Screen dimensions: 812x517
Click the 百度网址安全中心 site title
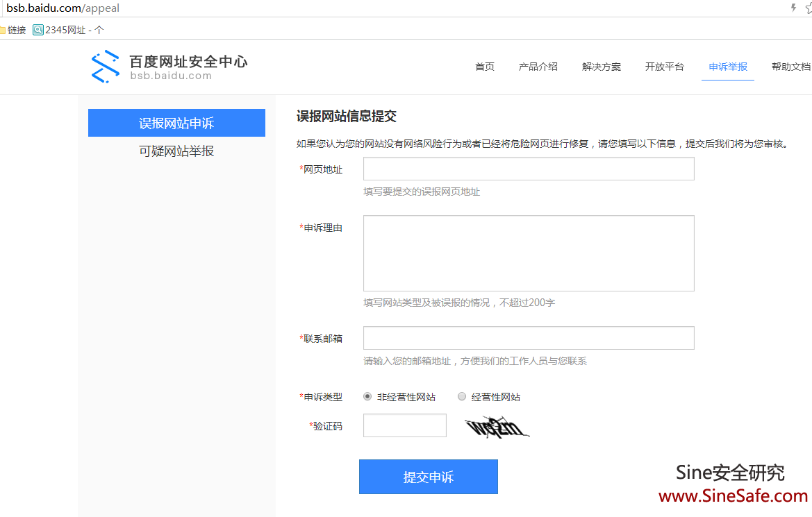[188, 62]
